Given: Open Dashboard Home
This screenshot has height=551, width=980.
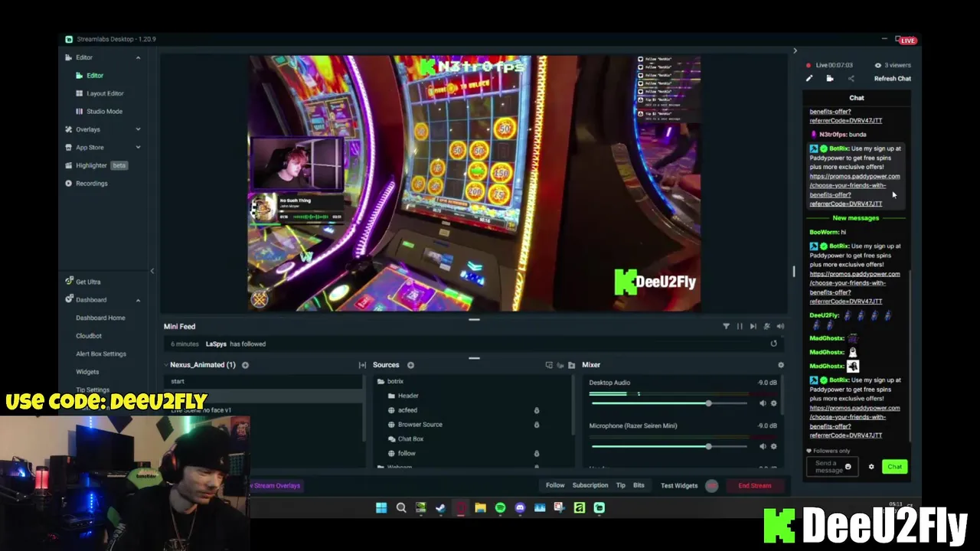Looking at the screenshot, I should pyautogui.click(x=100, y=318).
